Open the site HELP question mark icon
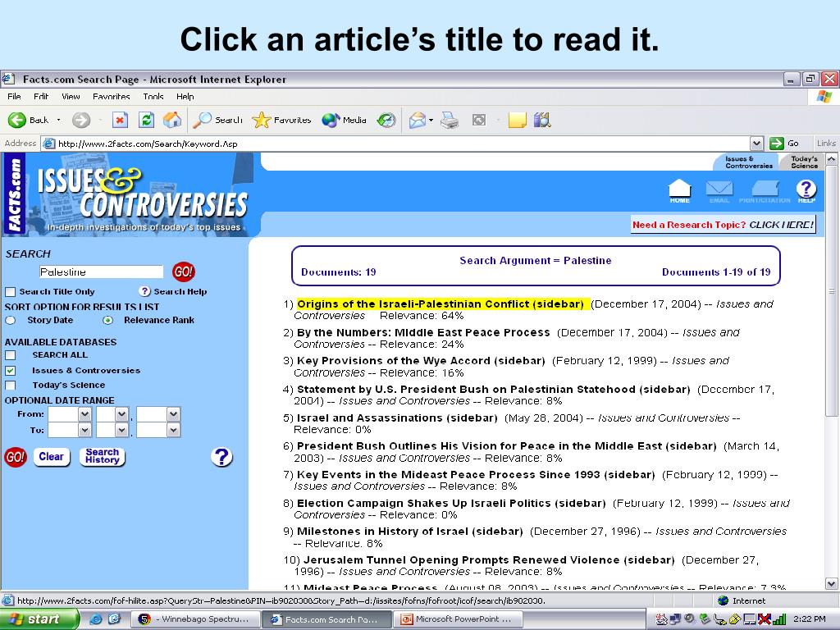The image size is (840, 630). click(806, 190)
